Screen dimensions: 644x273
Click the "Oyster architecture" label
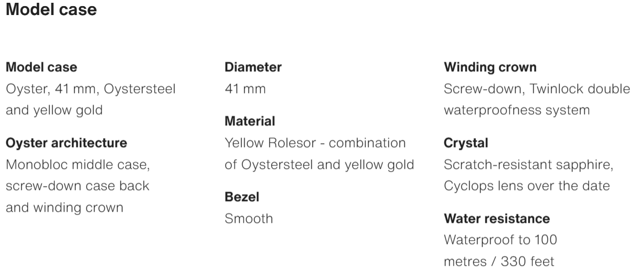point(66,143)
